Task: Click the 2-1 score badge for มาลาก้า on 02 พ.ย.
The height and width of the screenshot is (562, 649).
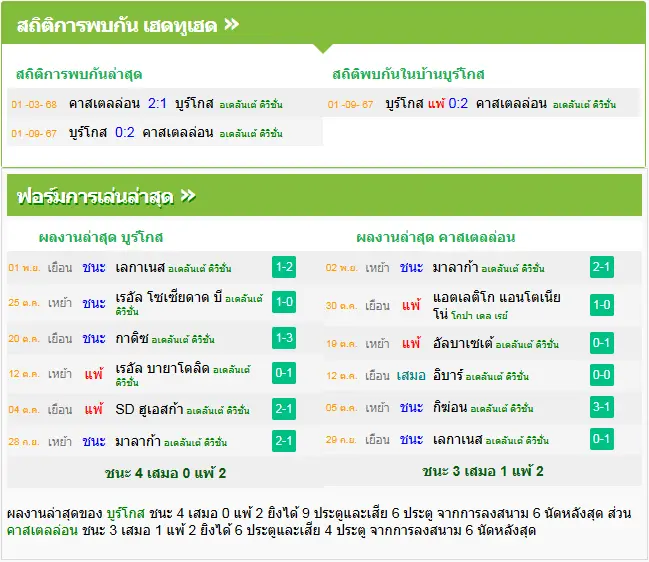Action: 601,267
